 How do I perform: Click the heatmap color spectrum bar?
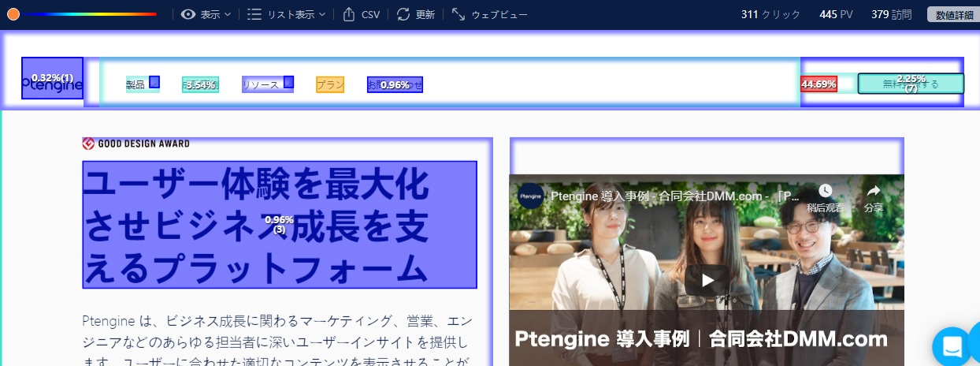89,14
